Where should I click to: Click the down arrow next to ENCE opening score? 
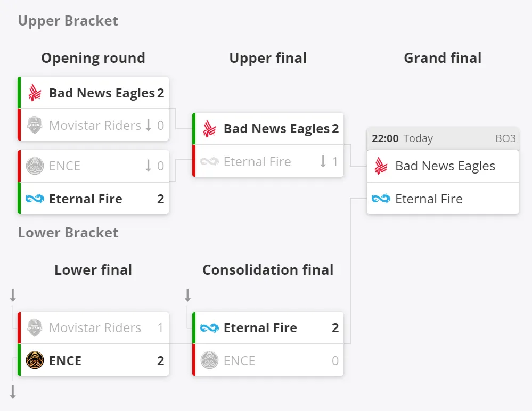[x=148, y=166]
